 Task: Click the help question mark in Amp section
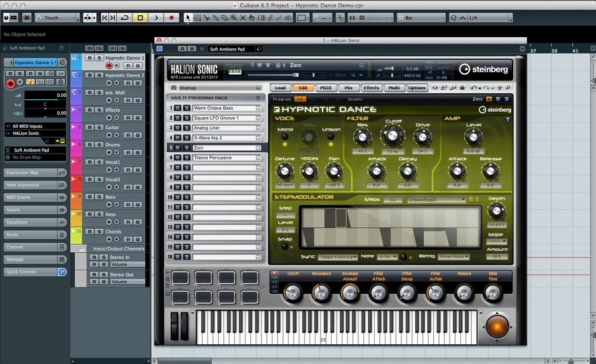(x=508, y=119)
